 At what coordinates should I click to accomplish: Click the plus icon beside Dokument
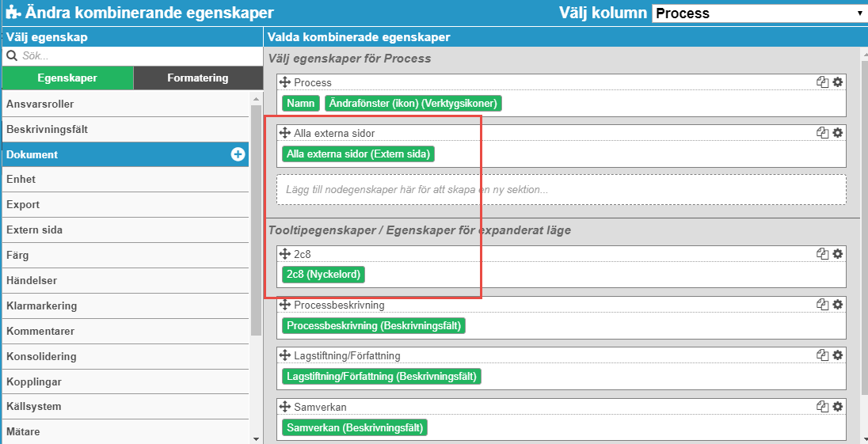tap(238, 155)
